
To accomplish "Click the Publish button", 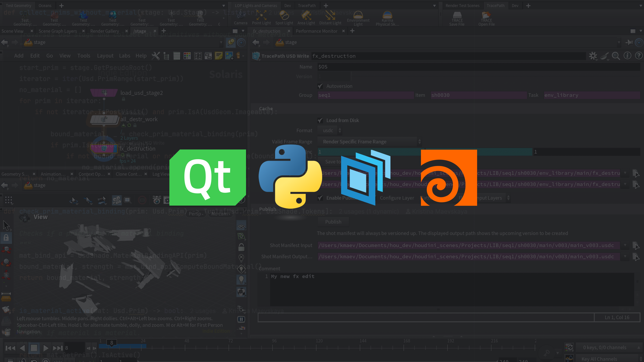I will click(x=333, y=222).
